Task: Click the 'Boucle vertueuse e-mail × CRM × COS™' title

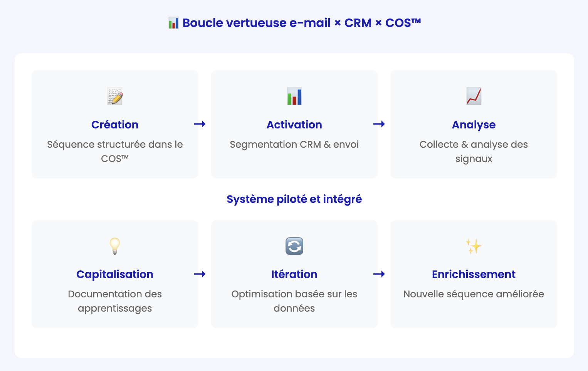Action: coord(301,23)
